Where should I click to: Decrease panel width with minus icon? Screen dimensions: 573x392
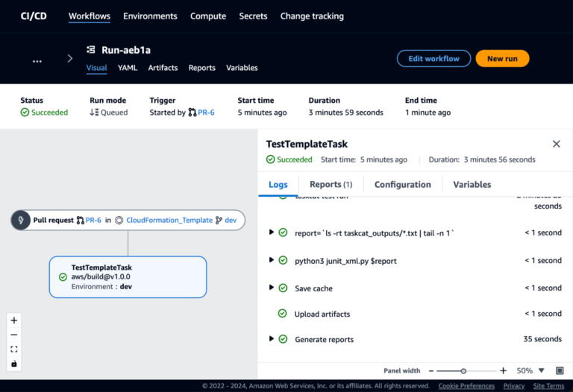pos(430,371)
